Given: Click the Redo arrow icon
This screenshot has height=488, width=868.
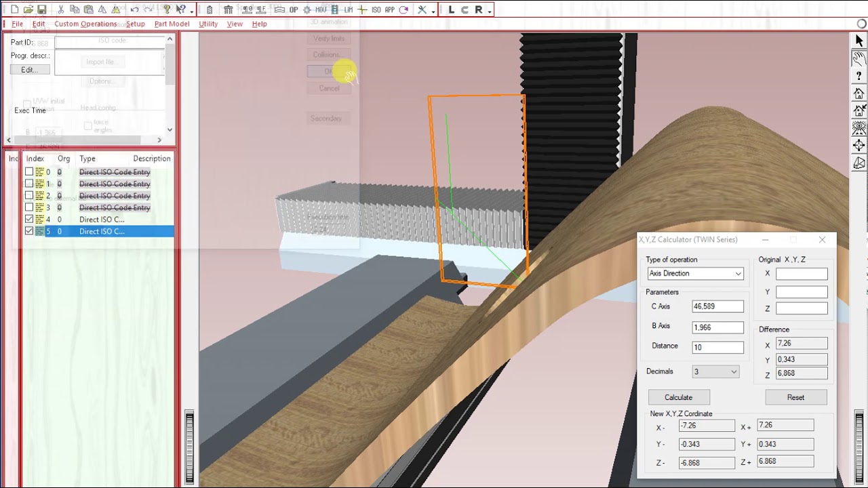Looking at the screenshot, I should tap(148, 9).
